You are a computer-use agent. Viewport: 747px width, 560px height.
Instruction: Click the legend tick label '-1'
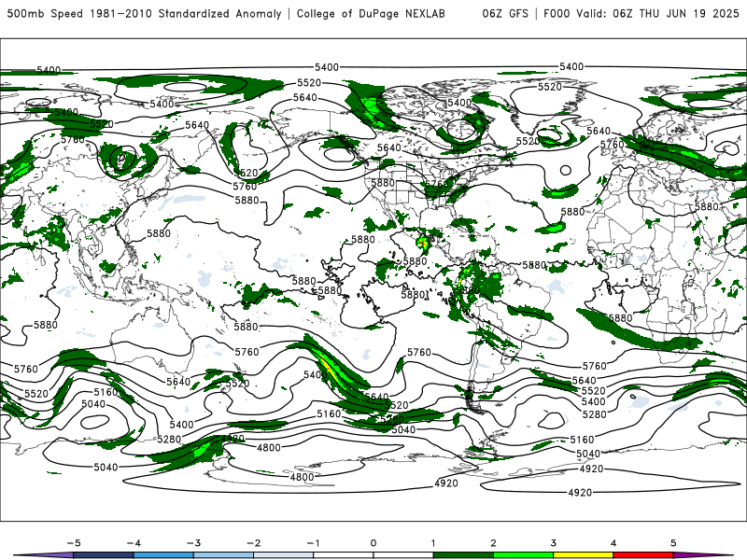313,543
